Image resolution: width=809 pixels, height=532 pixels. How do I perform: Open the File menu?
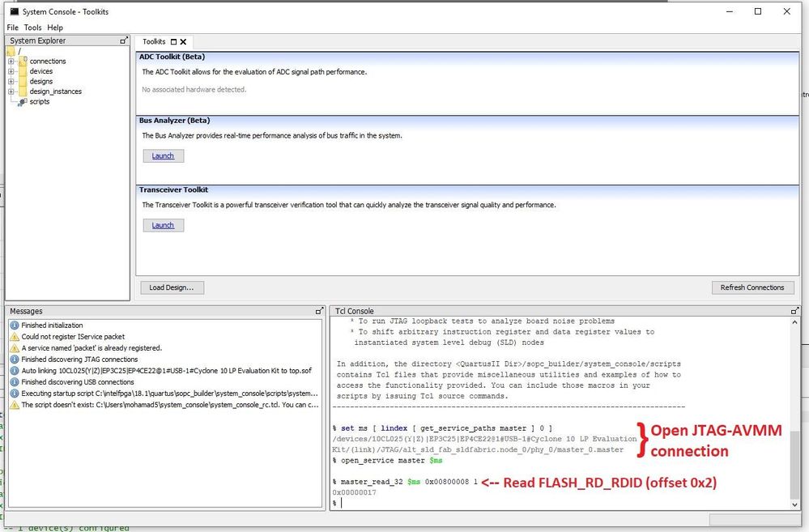point(12,28)
